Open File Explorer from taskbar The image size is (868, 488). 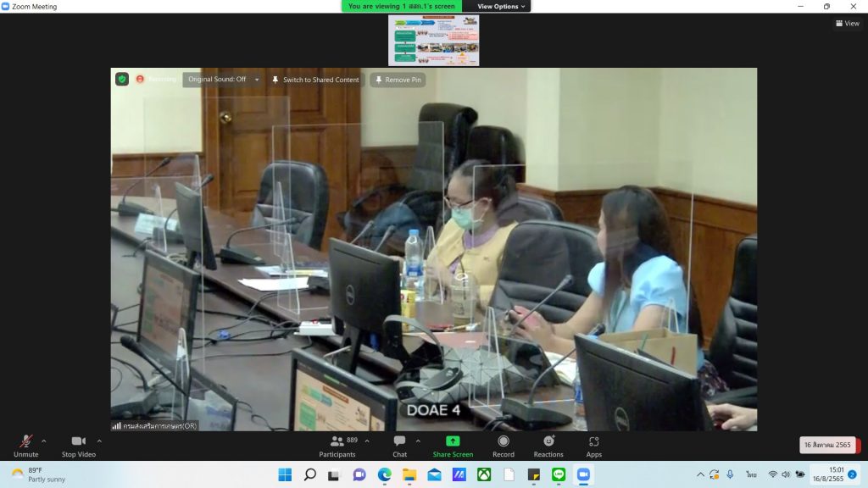point(409,474)
